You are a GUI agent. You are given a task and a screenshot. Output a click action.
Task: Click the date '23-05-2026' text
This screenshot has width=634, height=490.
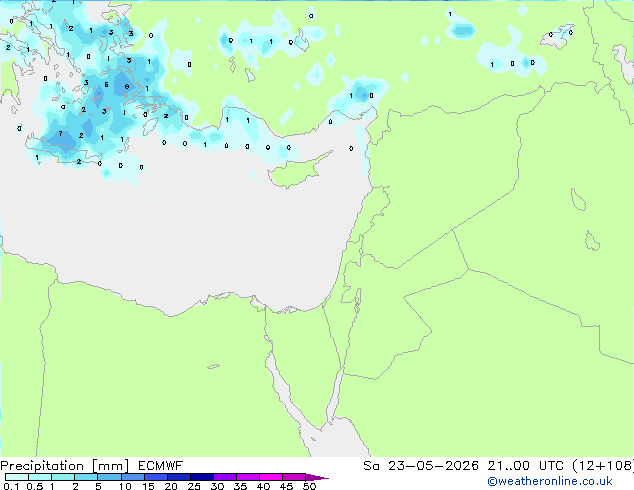(433, 466)
